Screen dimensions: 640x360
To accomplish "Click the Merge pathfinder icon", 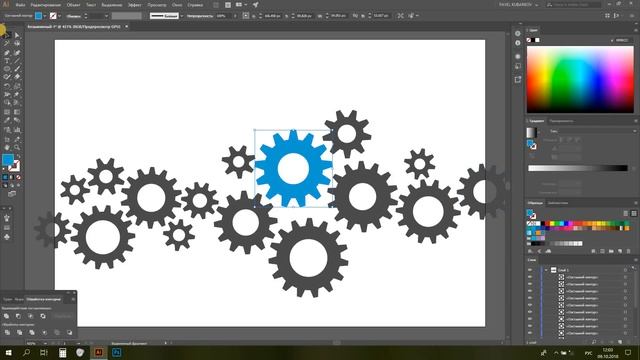I will coord(32,332).
